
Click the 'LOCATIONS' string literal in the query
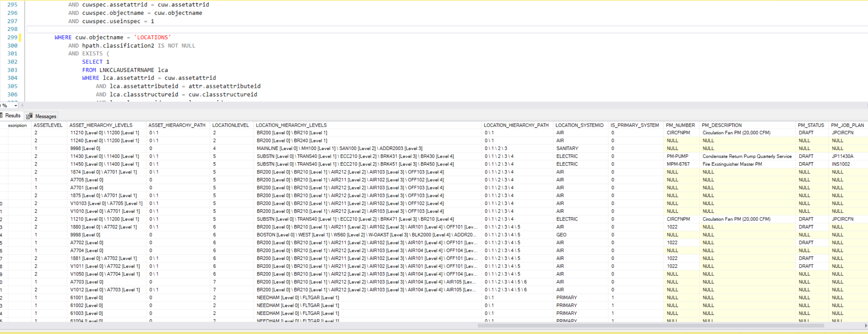tap(152, 37)
